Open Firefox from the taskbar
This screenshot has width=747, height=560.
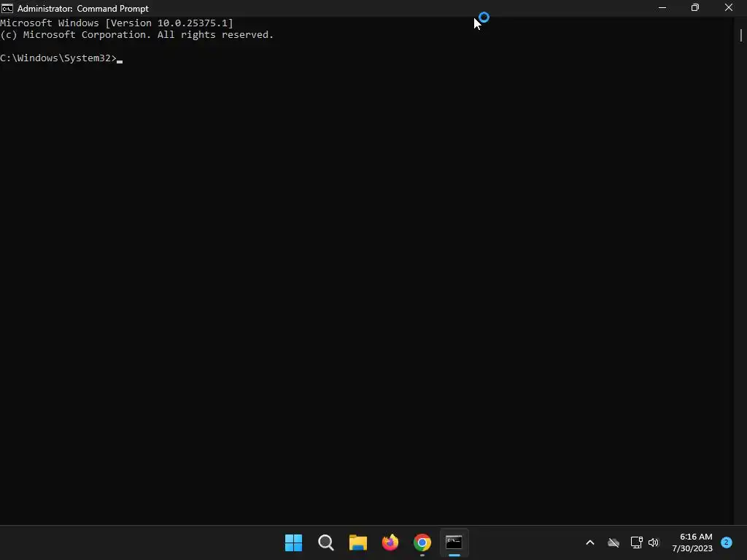(390, 542)
